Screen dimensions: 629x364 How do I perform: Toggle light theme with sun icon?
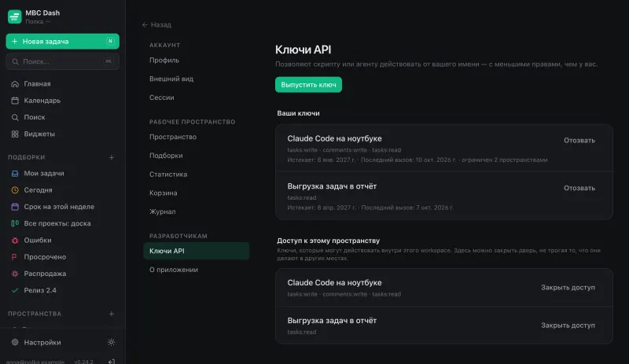click(111, 342)
